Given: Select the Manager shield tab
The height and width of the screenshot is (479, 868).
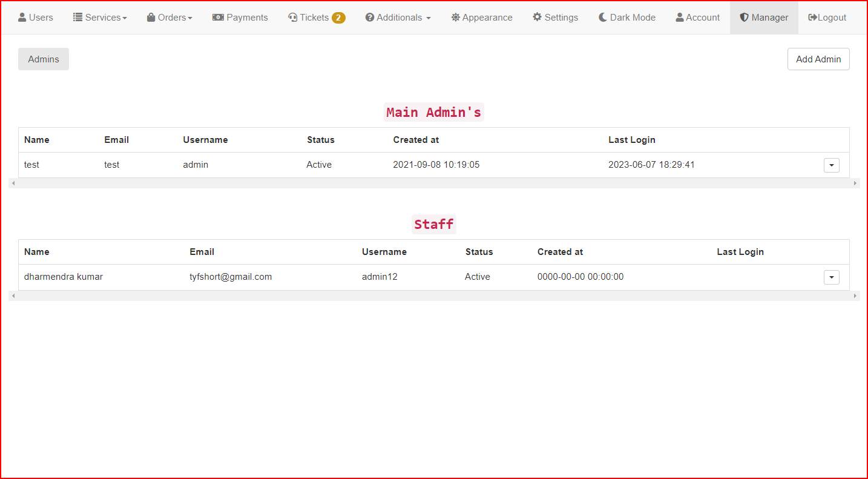Looking at the screenshot, I should coord(764,18).
